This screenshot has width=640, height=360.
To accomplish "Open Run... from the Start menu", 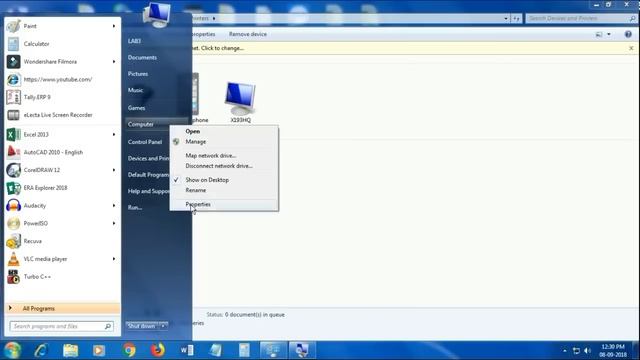I will [x=135, y=207].
